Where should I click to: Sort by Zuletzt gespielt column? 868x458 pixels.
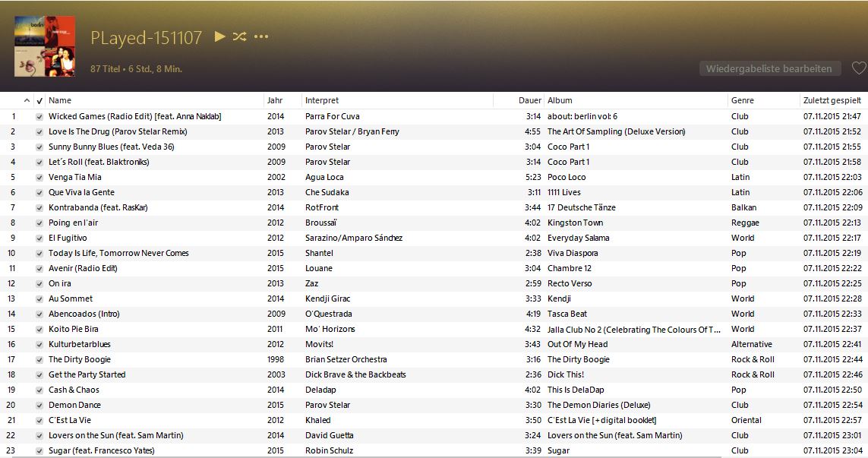[x=832, y=100]
